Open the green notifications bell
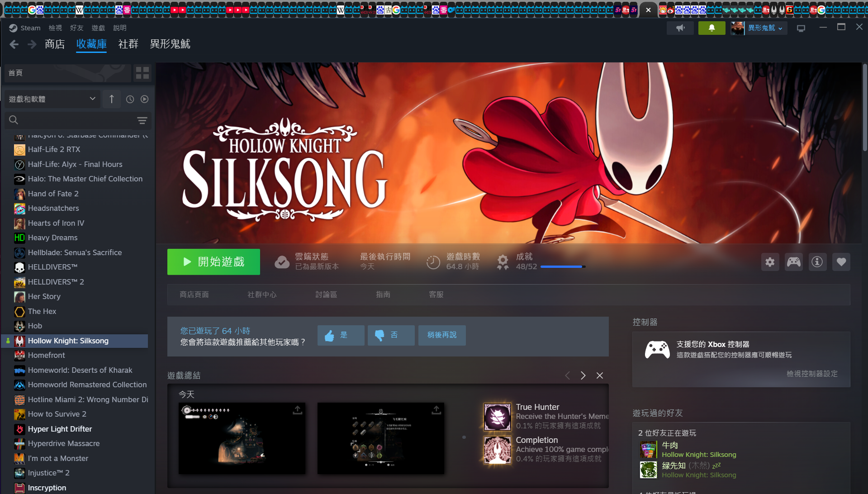 (x=711, y=28)
